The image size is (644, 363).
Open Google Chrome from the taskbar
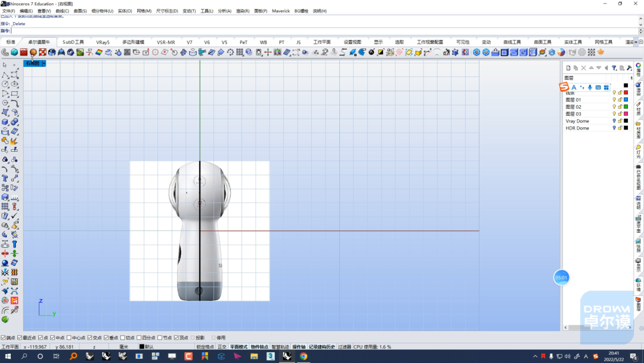point(304,356)
